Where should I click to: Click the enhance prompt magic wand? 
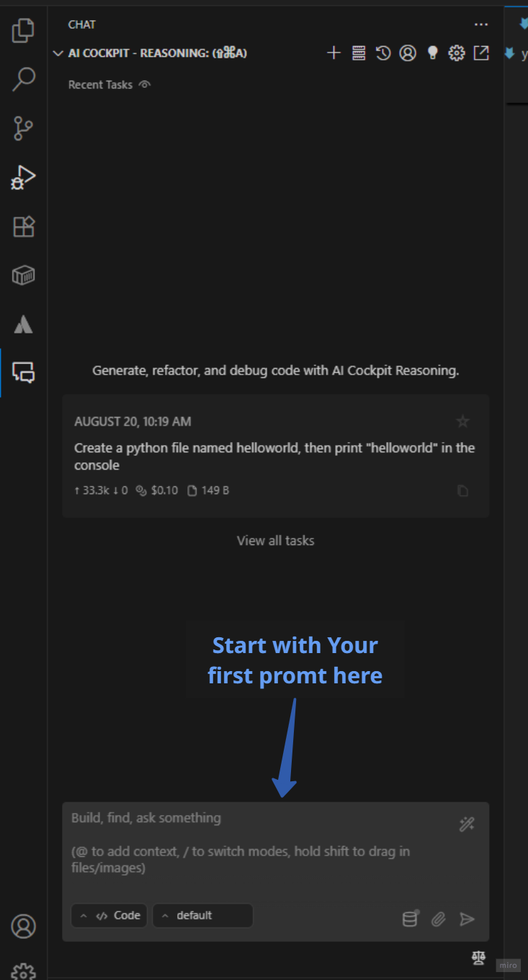click(x=467, y=824)
